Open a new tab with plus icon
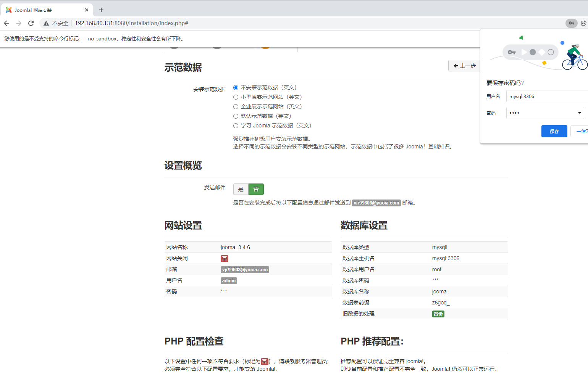This screenshot has width=588, height=375. (101, 10)
